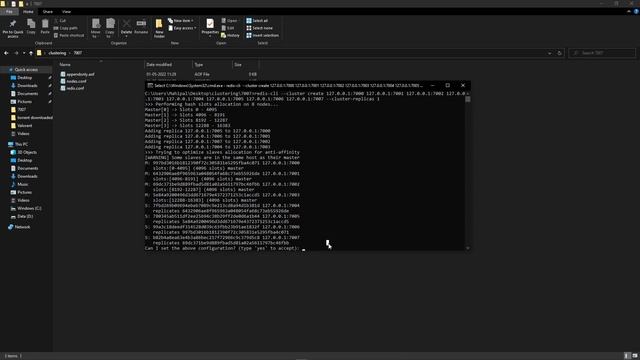
Task: Go back with the Back arrow
Action: click(x=6, y=53)
